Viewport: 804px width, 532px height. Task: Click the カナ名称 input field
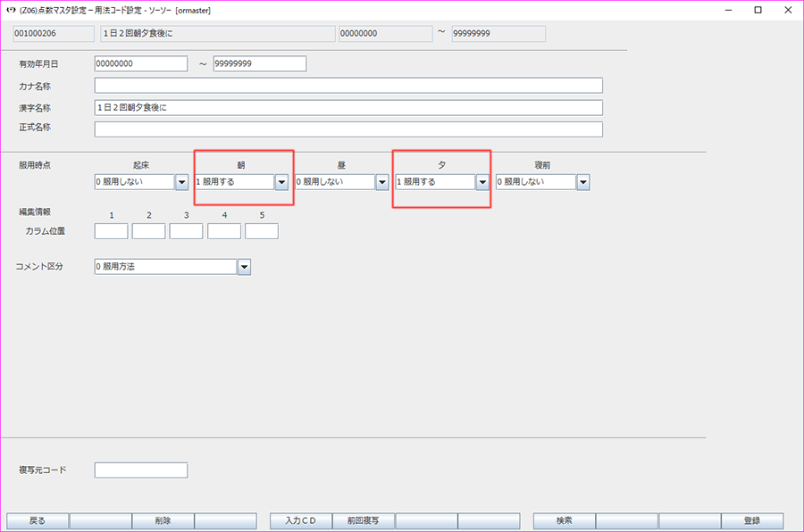point(348,86)
